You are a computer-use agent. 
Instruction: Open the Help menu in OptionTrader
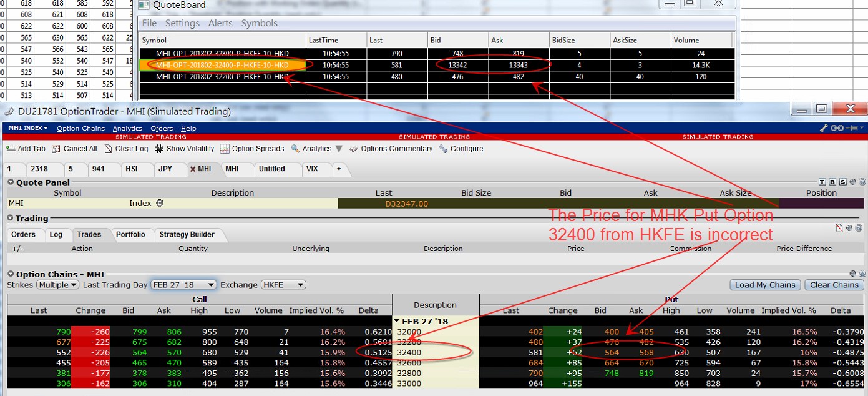(x=188, y=128)
